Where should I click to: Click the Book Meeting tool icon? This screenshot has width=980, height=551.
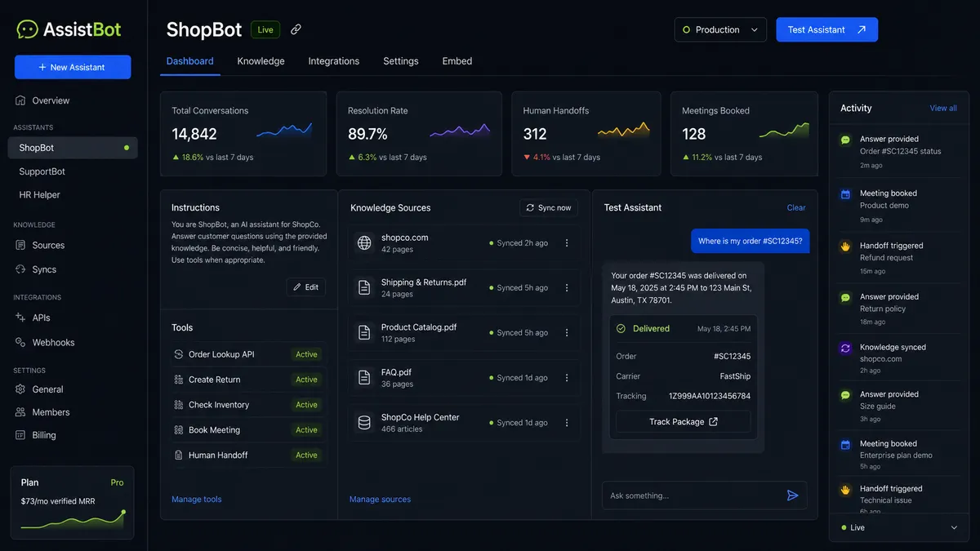point(179,430)
